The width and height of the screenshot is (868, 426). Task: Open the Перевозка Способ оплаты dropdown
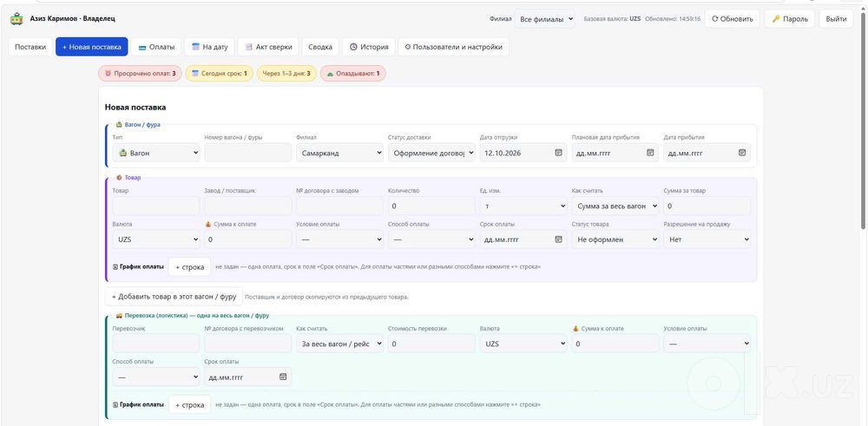pyautogui.click(x=156, y=377)
